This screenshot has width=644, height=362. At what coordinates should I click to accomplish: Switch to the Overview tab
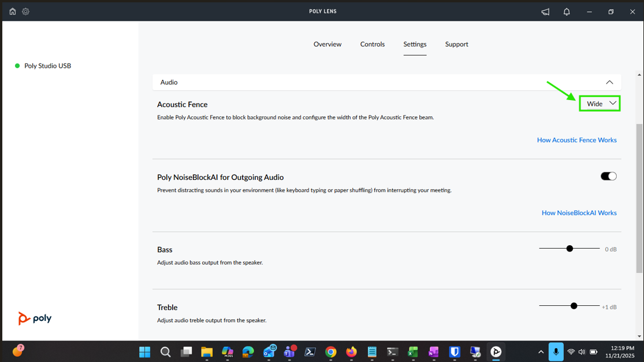pyautogui.click(x=327, y=45)
